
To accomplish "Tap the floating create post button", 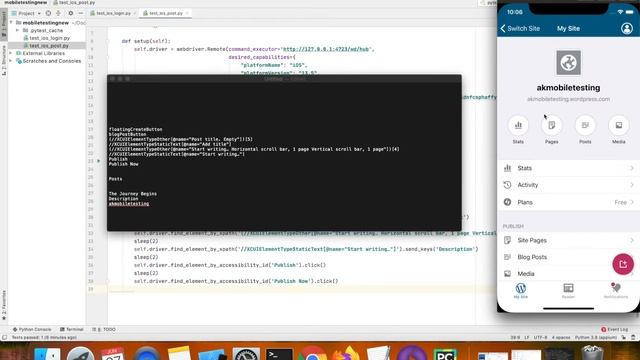I will tap(623, 264).
